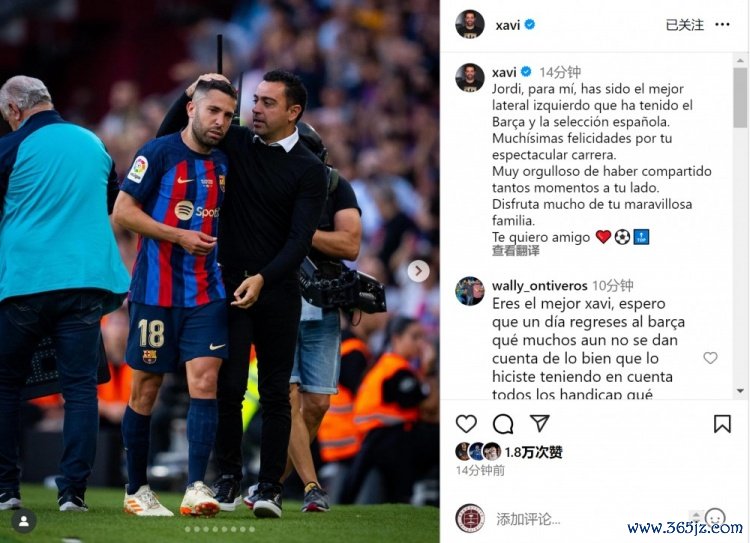Open xavi username in post header
Viewport: 750px width, 543px height.
(507, 25)
